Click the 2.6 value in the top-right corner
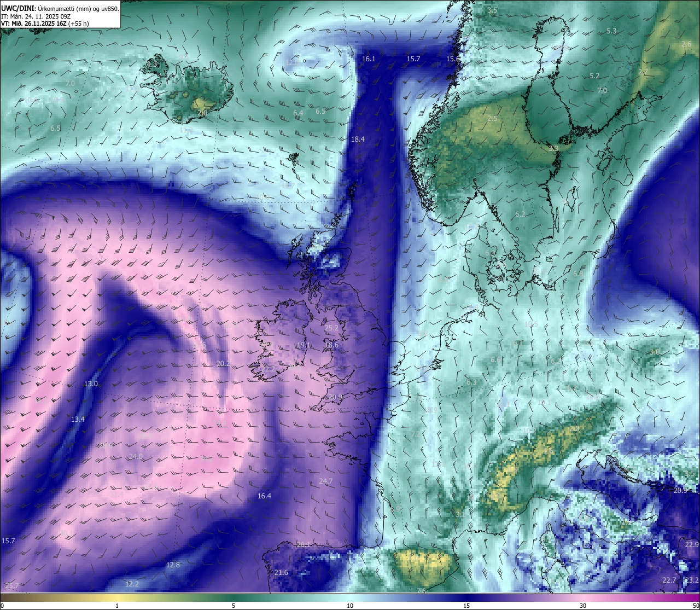This screenshot has height=610, width=700. tap(686, 44)
